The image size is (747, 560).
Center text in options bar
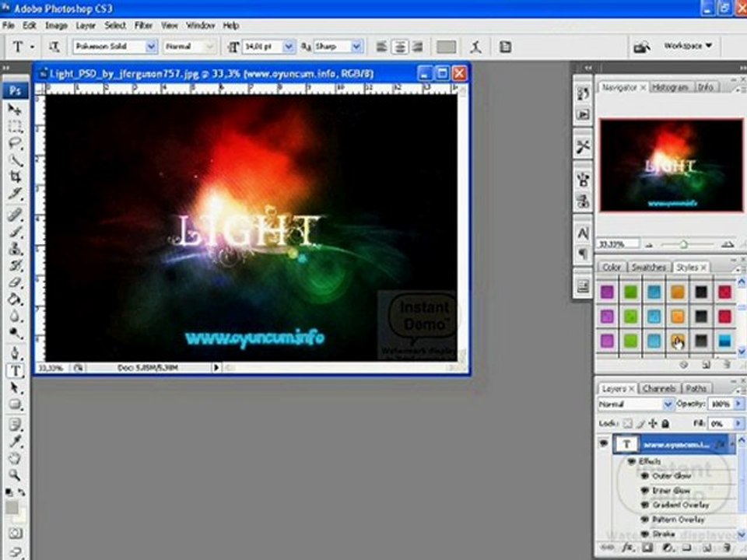coord(400,47)
